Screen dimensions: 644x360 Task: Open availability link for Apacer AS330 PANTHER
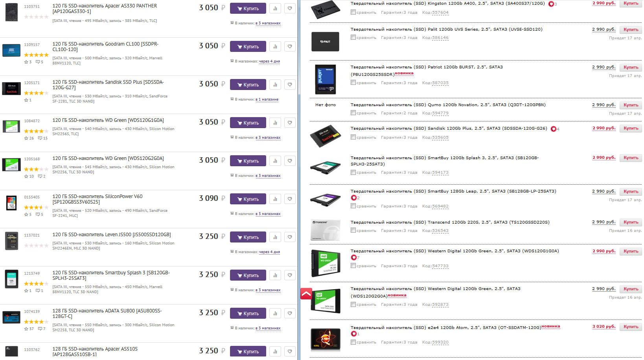pyautogui.click(x=268, y=23)
